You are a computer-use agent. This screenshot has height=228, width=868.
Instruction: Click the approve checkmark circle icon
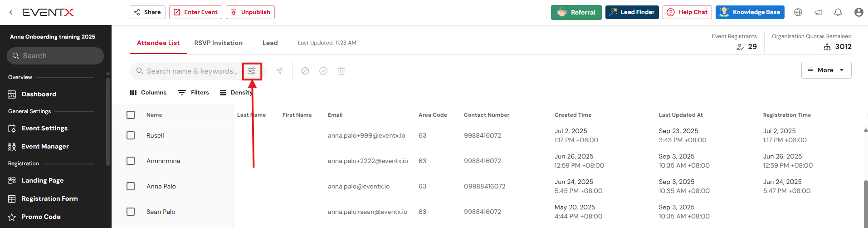323,71
